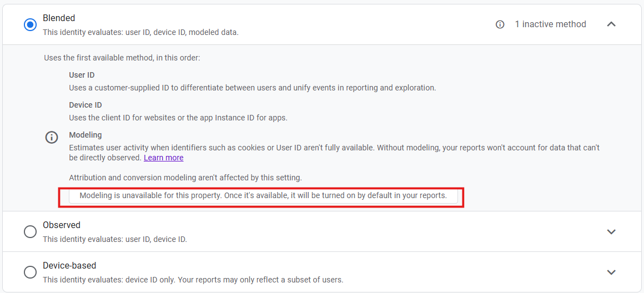Choose the Device-based radio option
Screen dimensions: 644x293
tap(31, 272)
